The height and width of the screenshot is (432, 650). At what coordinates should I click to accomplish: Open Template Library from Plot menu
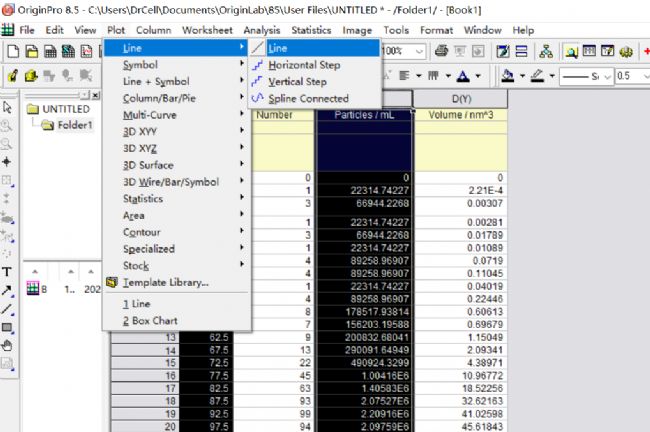pos(165,282)
